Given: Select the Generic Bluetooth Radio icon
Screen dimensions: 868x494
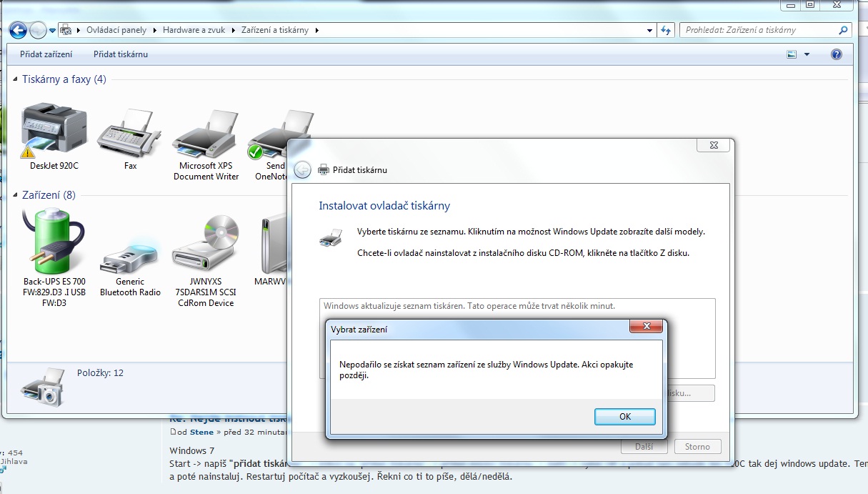Looking at the screenshot, I should [x=130, y=257].
